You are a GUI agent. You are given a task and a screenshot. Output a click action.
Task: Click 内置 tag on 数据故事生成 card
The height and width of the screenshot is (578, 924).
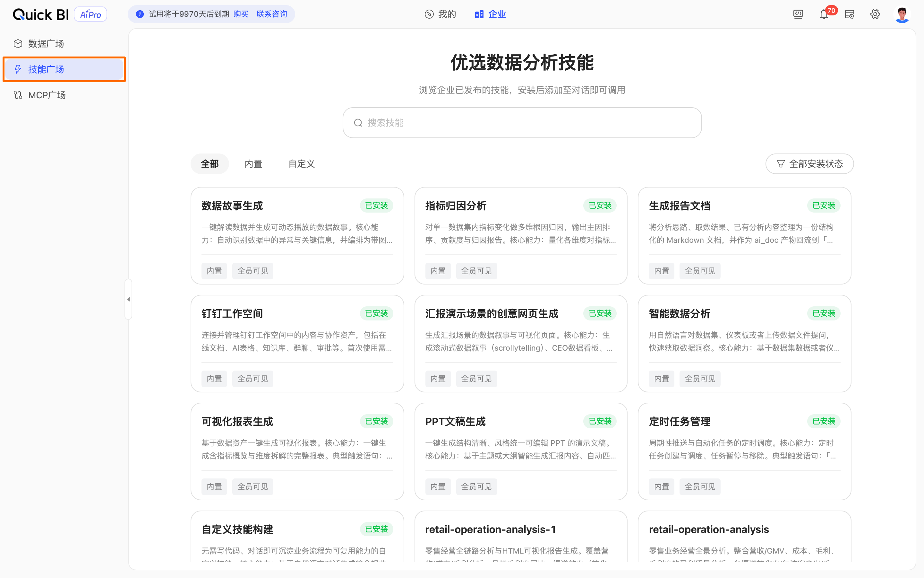click(x=214, y=271)
